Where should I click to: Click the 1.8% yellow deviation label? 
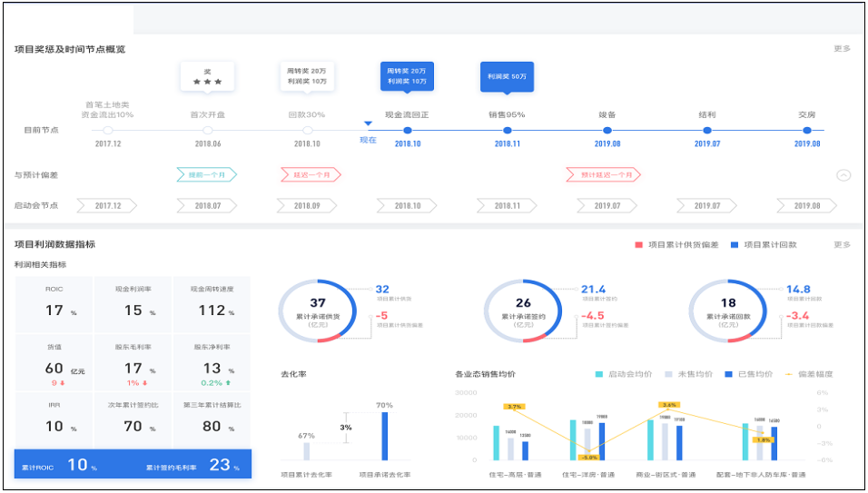pos(763,439)
